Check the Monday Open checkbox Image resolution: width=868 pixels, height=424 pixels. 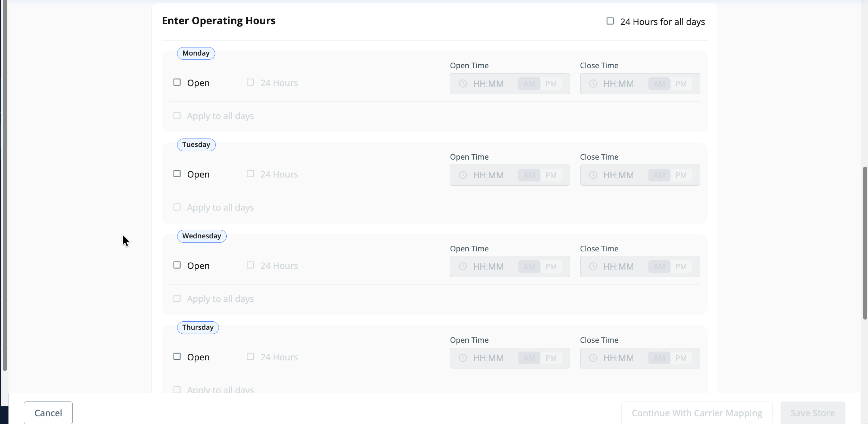coord(177,82)
